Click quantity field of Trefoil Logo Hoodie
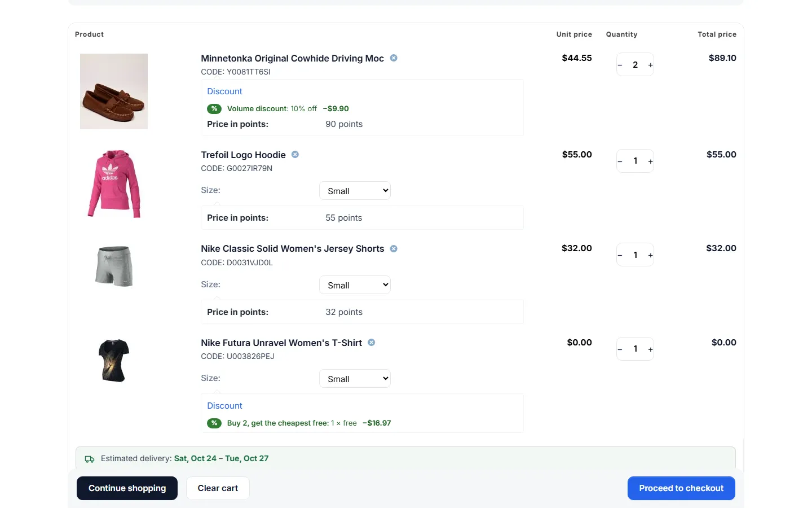The image size is (812, 508). (x=635, y=161)
